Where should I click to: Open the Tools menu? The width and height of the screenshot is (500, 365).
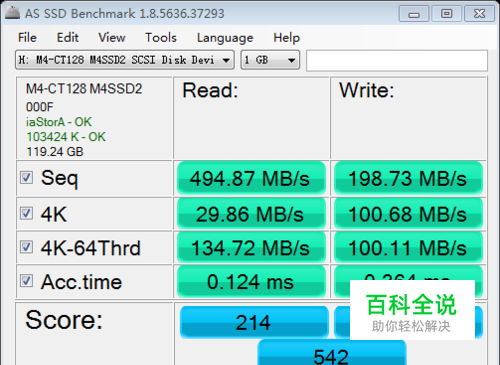(161, 38)
